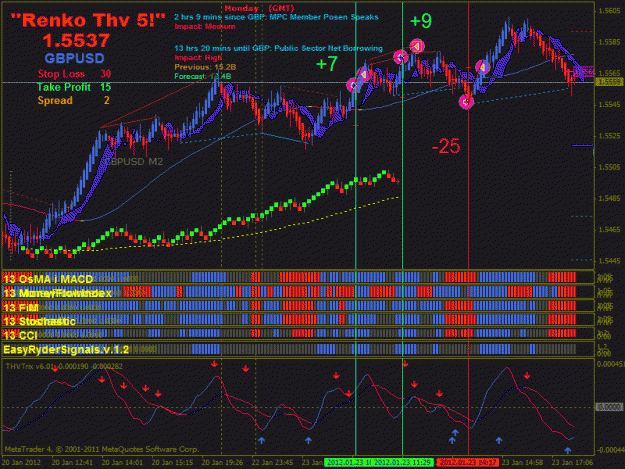Click the 22 Jan 23:45 time label

coord(273,463)
